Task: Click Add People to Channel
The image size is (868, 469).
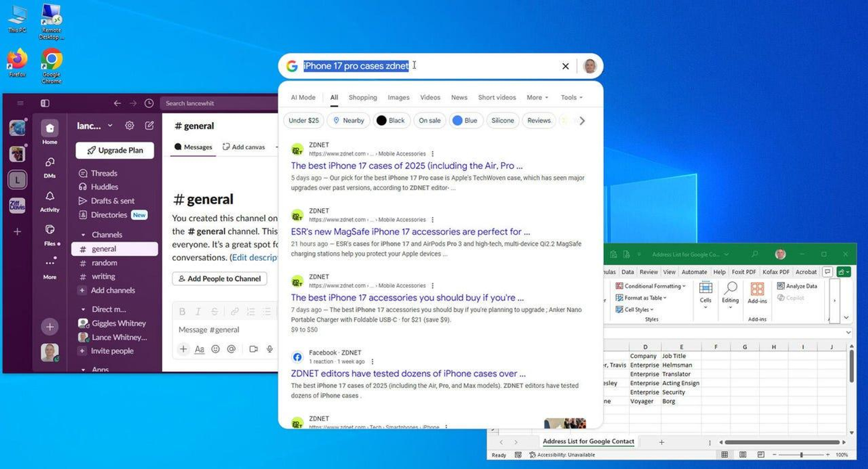Action: [219, 278]
